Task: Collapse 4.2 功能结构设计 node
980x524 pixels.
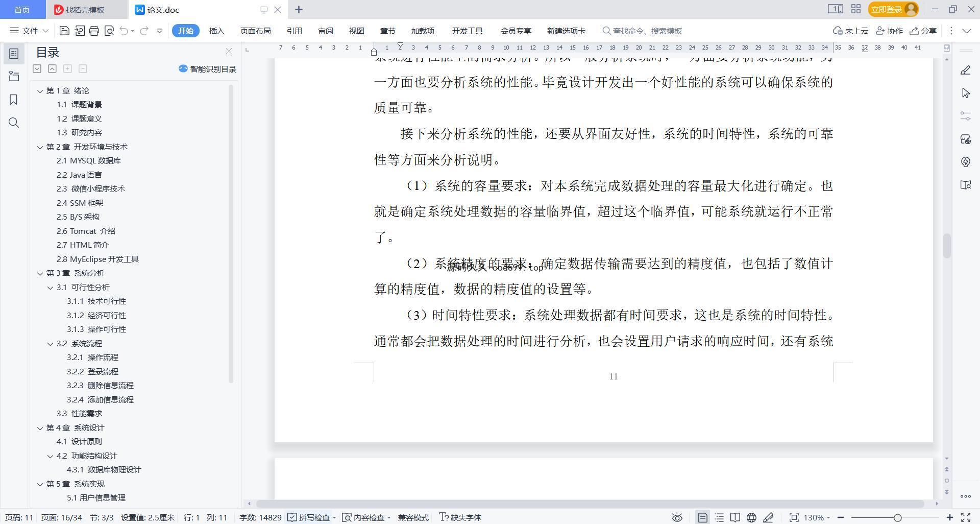Action: click(50, 456)
